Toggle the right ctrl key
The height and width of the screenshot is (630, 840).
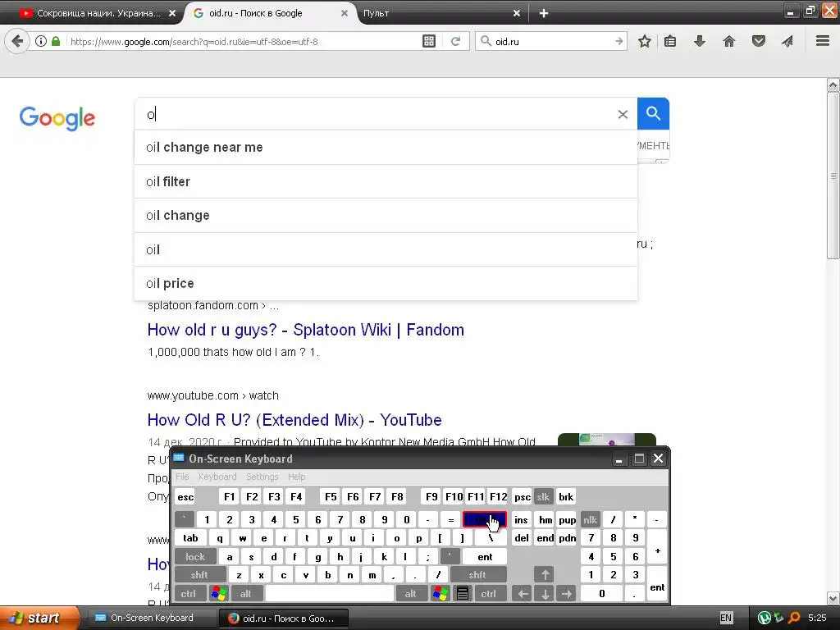[x=489, y=594]
